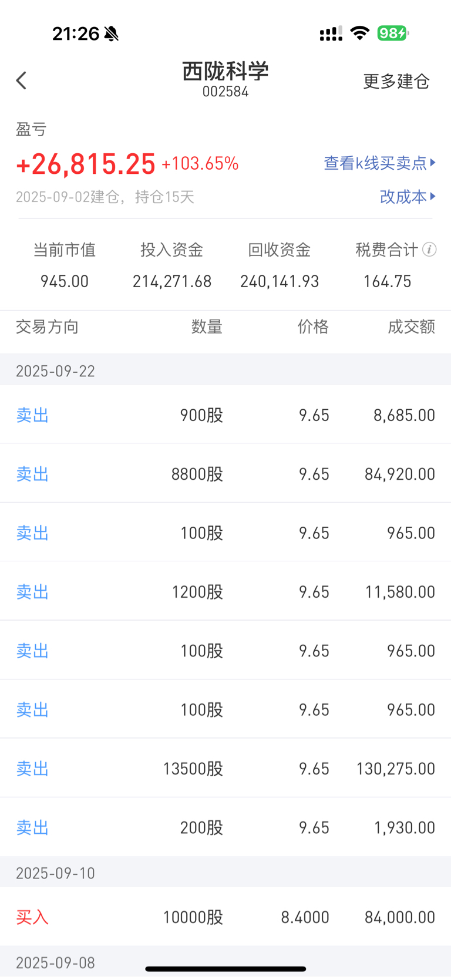
Task: Select the 价格 column header
Action: coord(313,326)
